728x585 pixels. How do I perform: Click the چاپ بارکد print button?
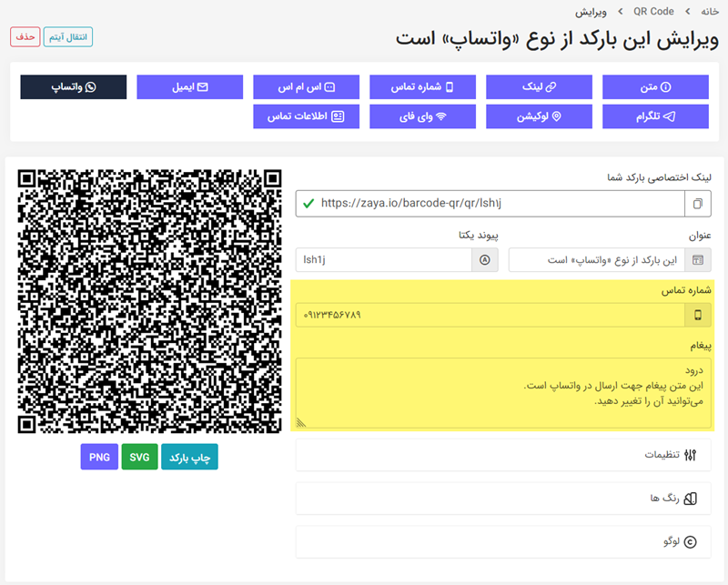[189, 457]
